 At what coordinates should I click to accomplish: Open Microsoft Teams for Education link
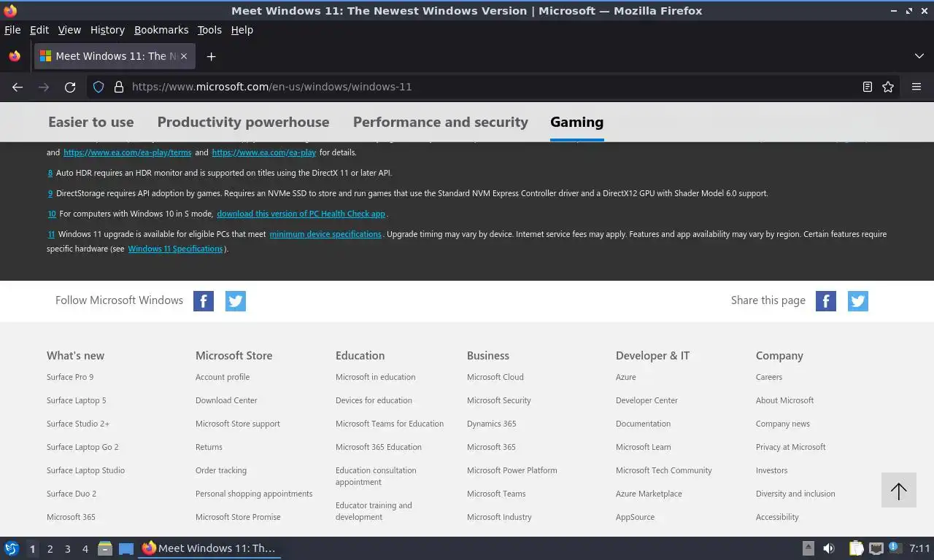click(x=390, y=424)
